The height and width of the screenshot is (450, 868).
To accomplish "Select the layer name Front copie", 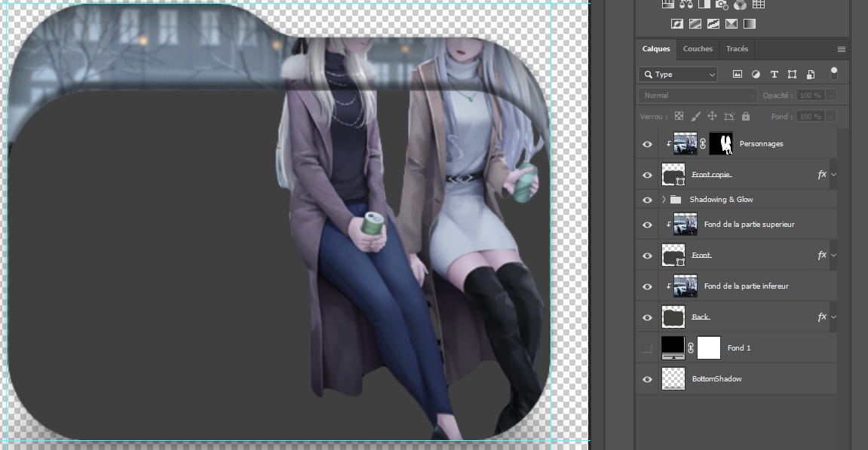I will point(711,175).
